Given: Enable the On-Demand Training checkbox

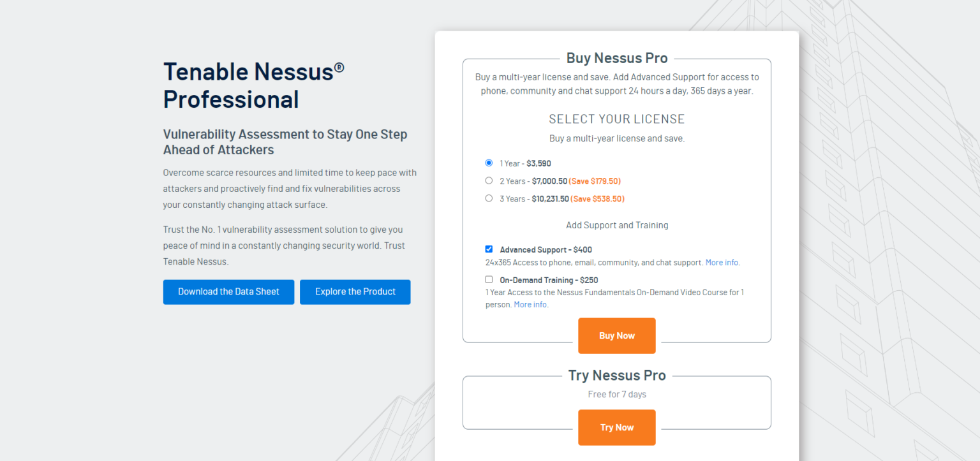Looking at the screenshot, I should (489, 279).
